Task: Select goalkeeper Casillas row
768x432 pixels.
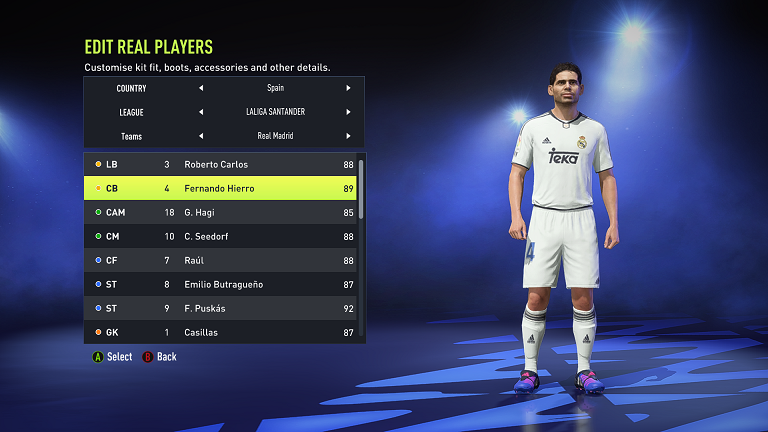Action: (x=220, y=333)
